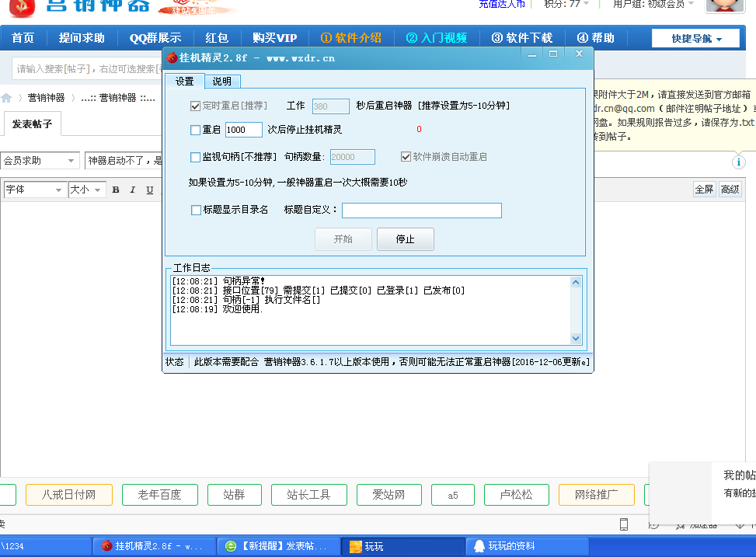Apply italic formatting in the editor

[x=133, y=190]
